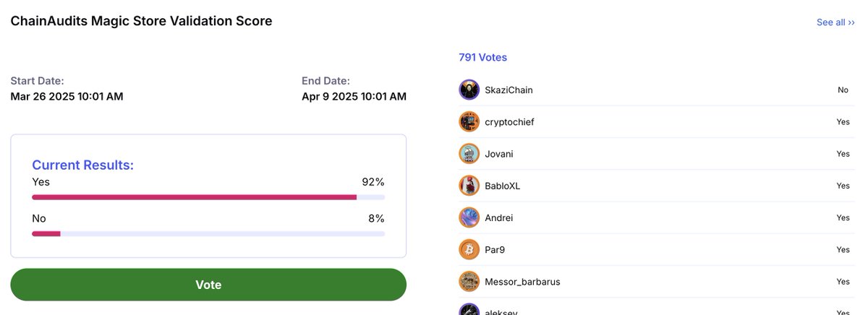Click the Messor_barbarus username
This screenshot has width=868, height=315.
522,282
